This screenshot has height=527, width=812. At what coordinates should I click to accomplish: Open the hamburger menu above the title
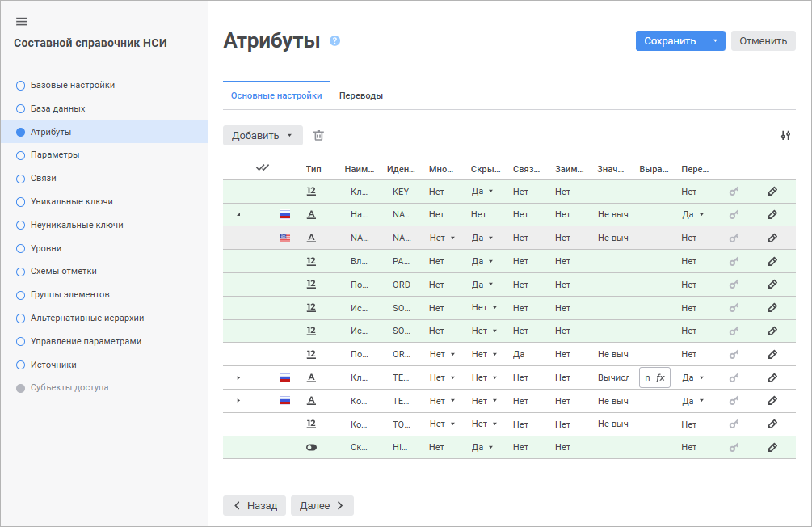click(21, 21)
